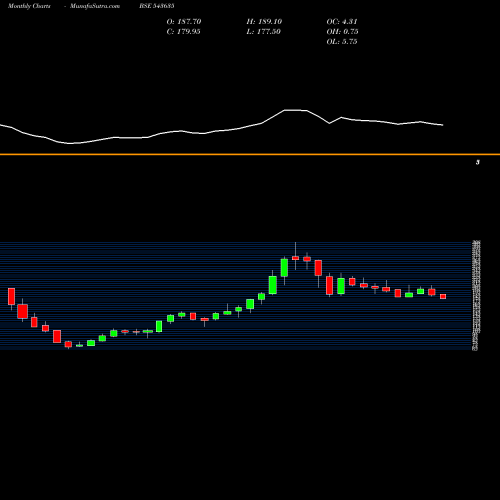Viewport: 500px width, 500px height.
Task: Click the 'Monthly Charts' title text
Action: [29, 6]
